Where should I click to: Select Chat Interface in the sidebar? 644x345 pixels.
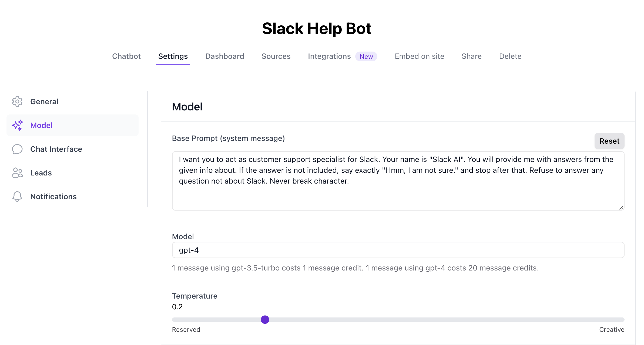point(56,149)
